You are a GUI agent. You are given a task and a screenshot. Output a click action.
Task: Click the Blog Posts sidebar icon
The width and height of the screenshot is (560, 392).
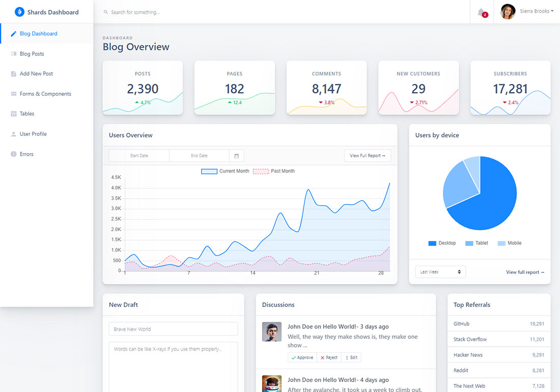coord(14,54)
